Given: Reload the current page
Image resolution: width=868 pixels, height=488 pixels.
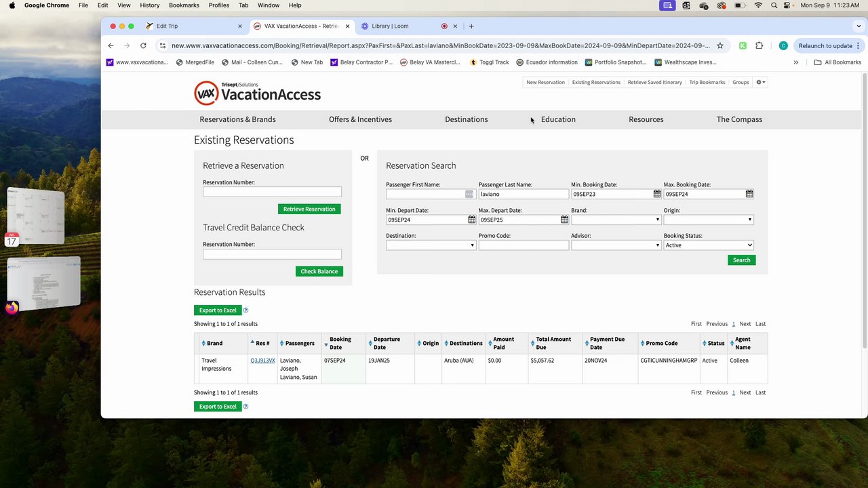Looking at the screenshot, I should pos(143,45).
